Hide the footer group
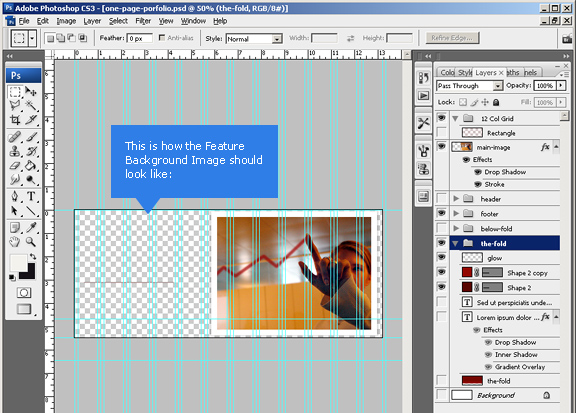576x413 pixels. (442, 213)
